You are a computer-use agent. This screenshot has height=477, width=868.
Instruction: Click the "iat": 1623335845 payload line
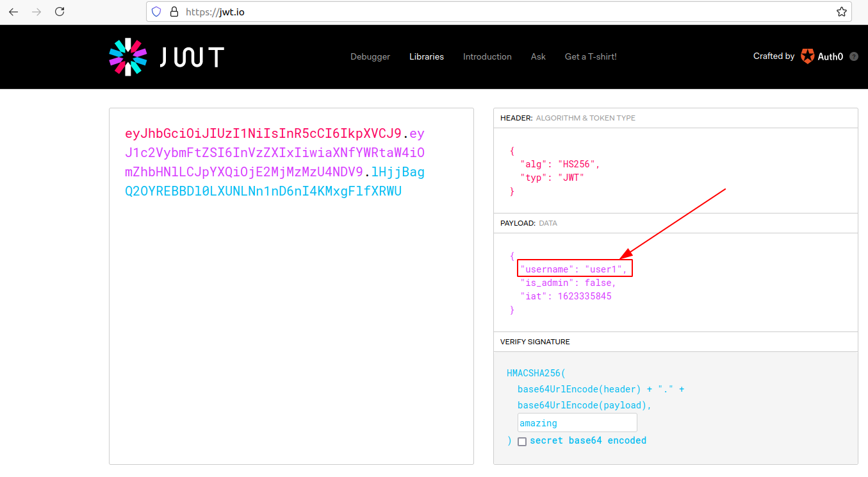pyautogui.click(x=566, y=296)
